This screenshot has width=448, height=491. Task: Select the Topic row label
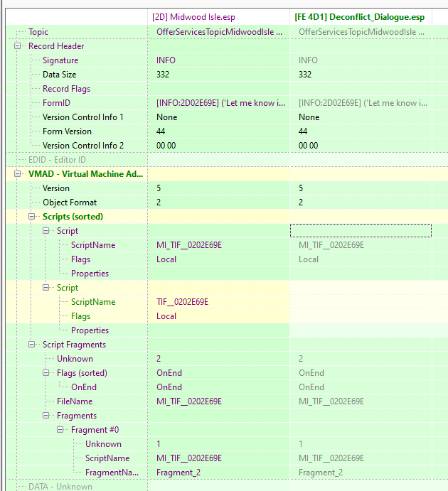tap(38, 32)
